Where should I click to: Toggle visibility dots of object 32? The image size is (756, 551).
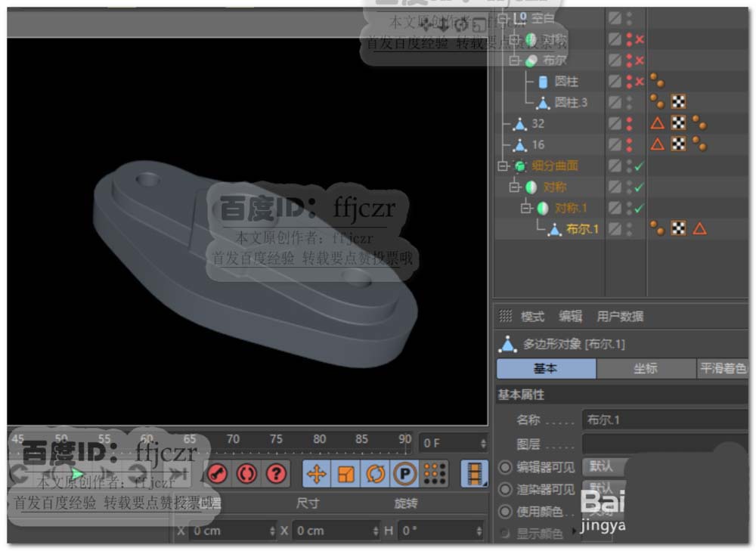[629, 123]
